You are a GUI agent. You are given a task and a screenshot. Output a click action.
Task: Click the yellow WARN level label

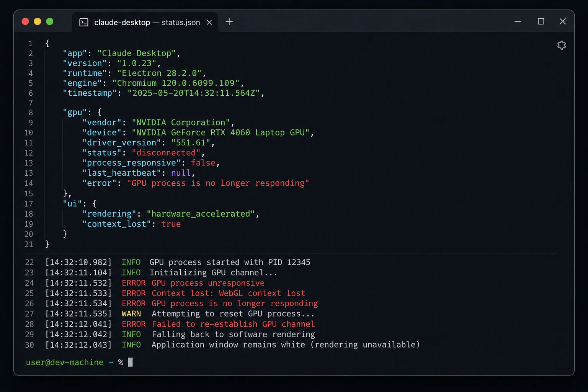click(x=131, y=314)
